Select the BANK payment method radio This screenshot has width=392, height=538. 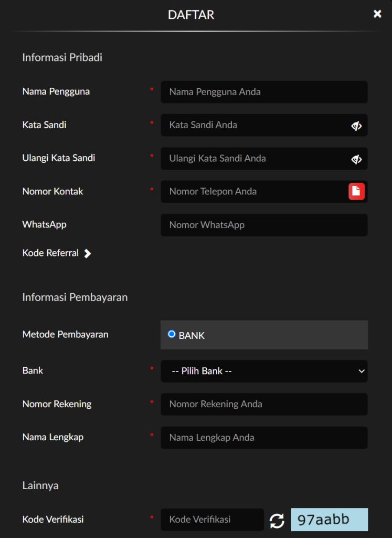[172, 334]
